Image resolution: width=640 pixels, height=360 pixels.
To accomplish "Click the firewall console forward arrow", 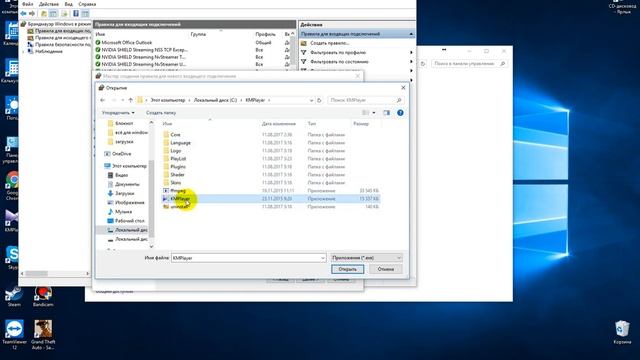I will click(32, 13).
